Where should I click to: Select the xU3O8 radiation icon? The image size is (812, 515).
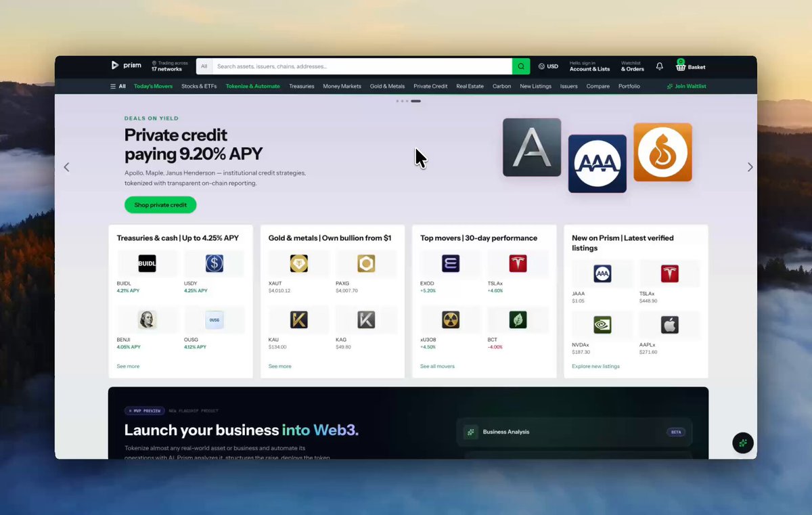pyautogui.click(x=451, y=319)
